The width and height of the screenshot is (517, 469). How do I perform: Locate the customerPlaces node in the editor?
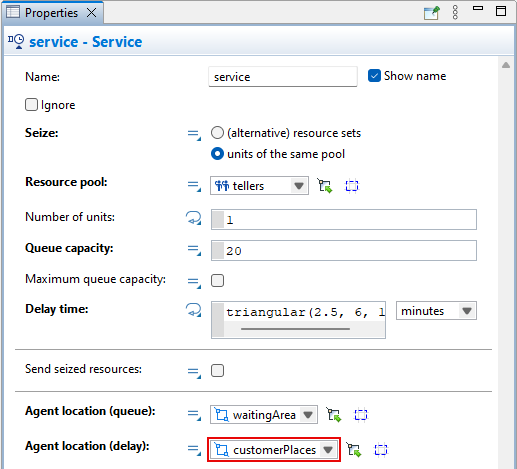click(x=381, y=450)
